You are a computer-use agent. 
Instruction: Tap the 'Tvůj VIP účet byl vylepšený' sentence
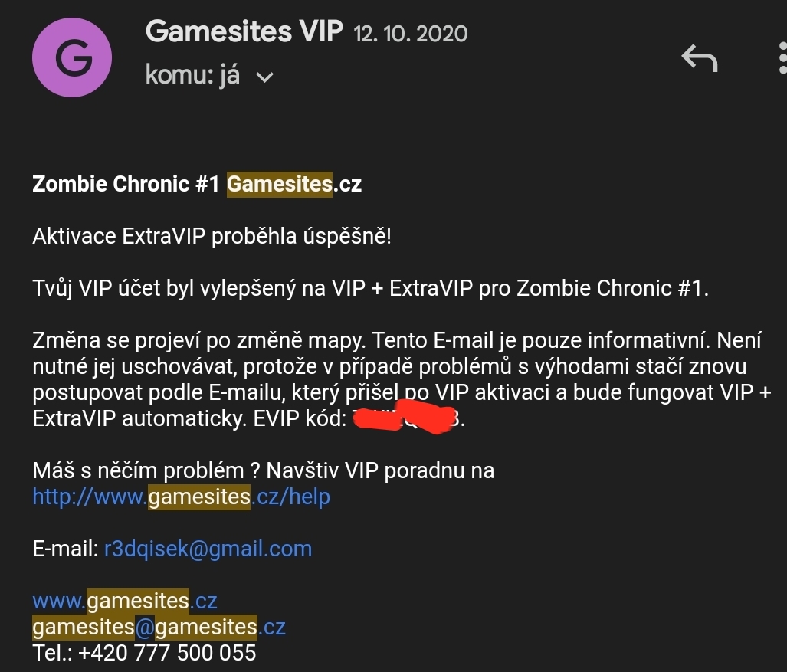click(x=370, y=289)
